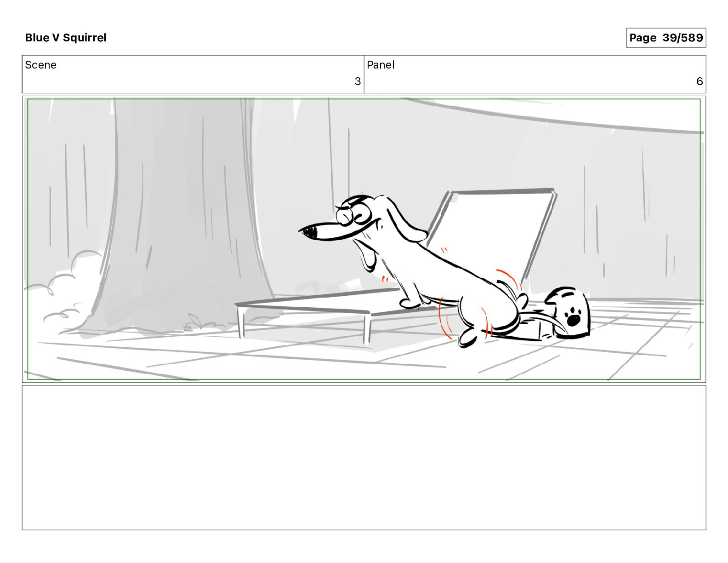Click the 'Page 39/589' page indicator

[x=666, y=38]
